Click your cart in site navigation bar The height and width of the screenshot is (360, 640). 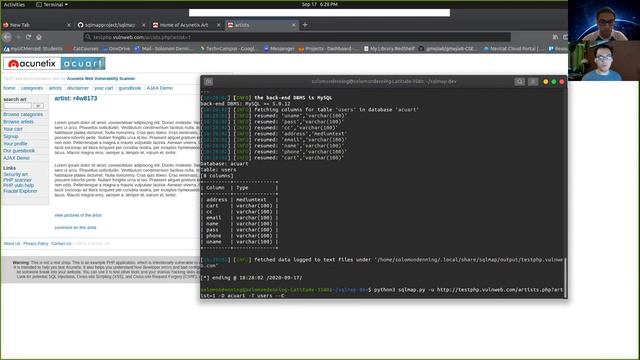[x=104, y=88]
